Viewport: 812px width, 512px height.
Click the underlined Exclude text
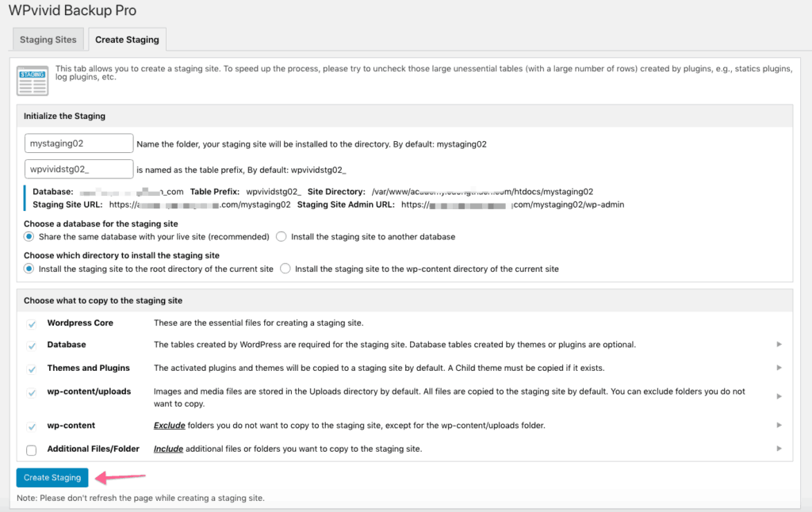[x=170, y=425]
